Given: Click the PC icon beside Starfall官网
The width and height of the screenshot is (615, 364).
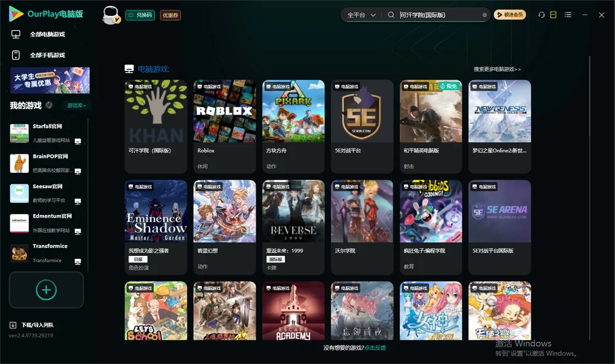Looking at the screenshot, I should pos(77,141).
